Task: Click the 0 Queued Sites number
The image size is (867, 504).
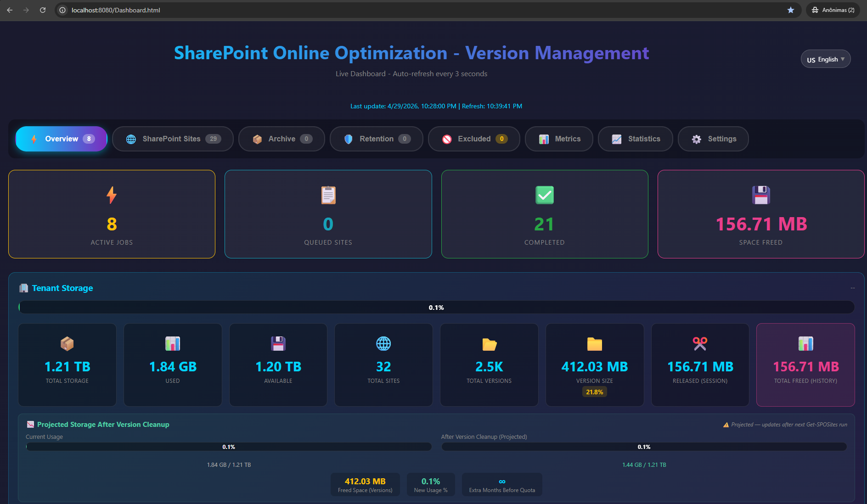Action: (328, 224)
